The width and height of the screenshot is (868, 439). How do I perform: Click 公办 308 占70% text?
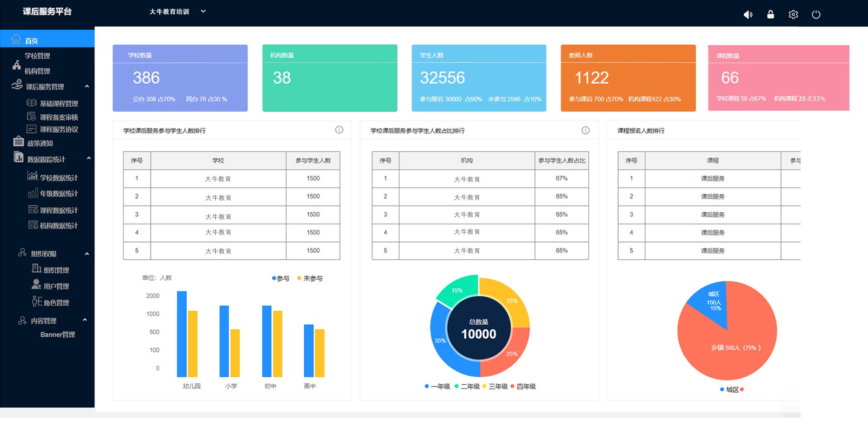[x=154, y=99]
